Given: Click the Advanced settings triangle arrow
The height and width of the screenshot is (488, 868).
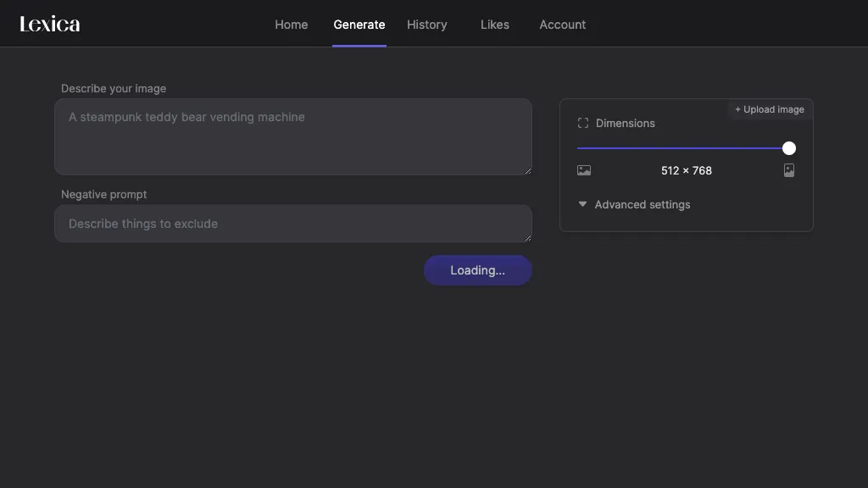Looking at the screenshot, I should click(582, 204).
